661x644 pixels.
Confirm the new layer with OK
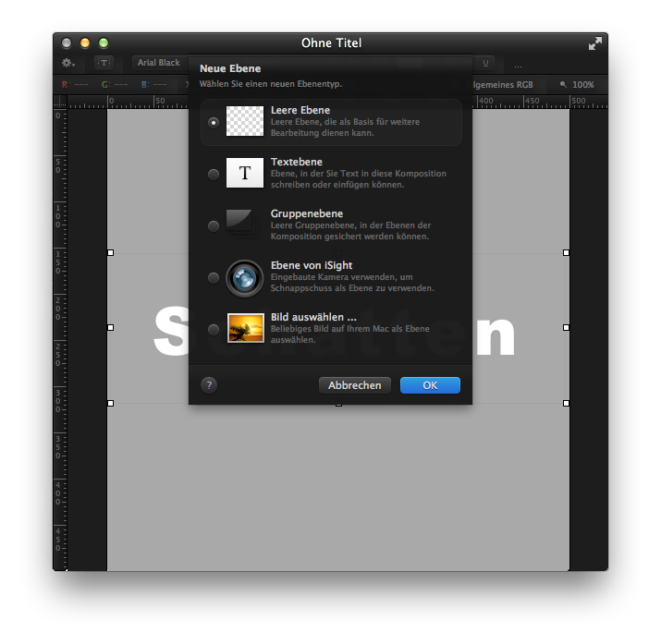(x=430, y=385)
